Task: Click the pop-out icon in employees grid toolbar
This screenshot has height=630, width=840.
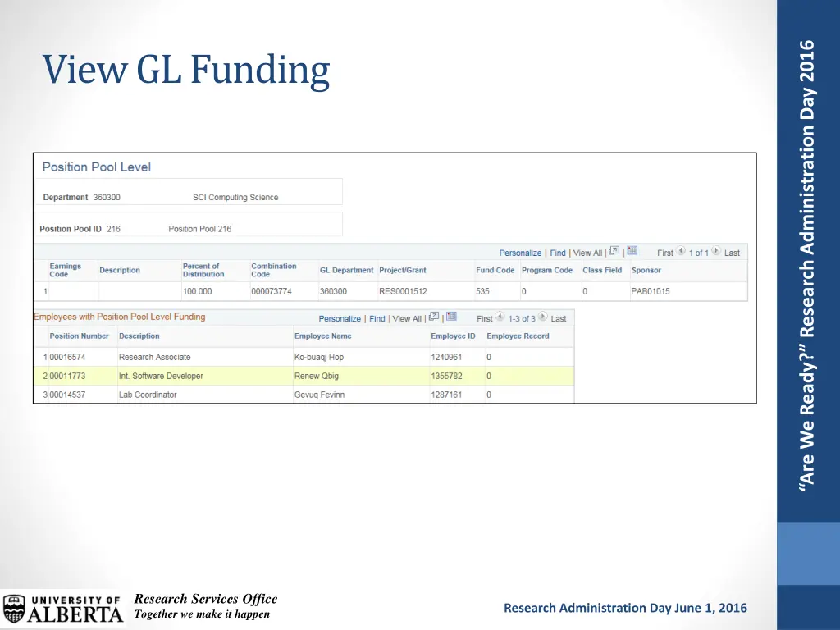Action: [x=433, y=317]
